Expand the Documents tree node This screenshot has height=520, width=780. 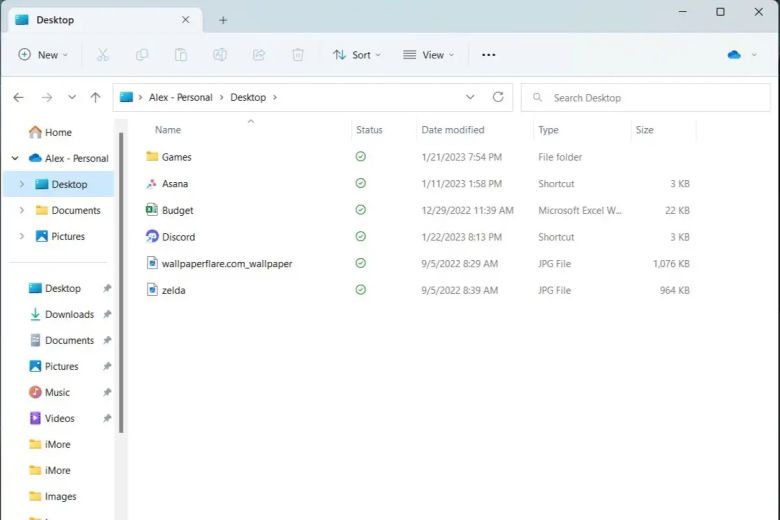point(22,210)
